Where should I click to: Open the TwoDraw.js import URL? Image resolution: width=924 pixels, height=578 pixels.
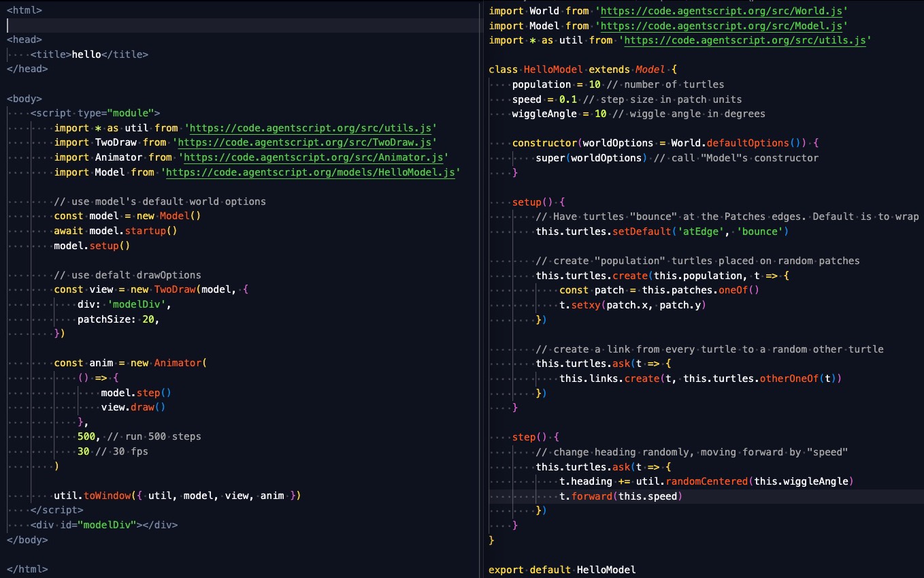(x=305, y=143)
